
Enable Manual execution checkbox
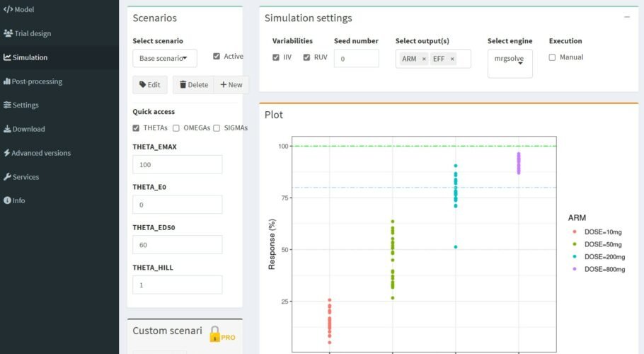[552, 57]
